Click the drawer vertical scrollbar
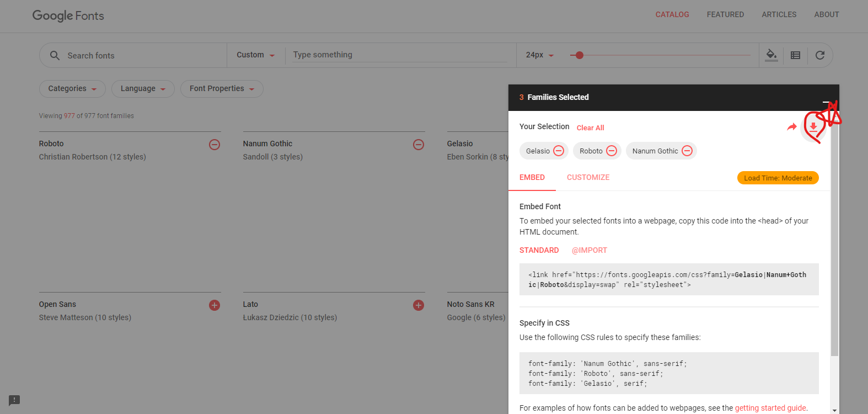 coord(834,237)
